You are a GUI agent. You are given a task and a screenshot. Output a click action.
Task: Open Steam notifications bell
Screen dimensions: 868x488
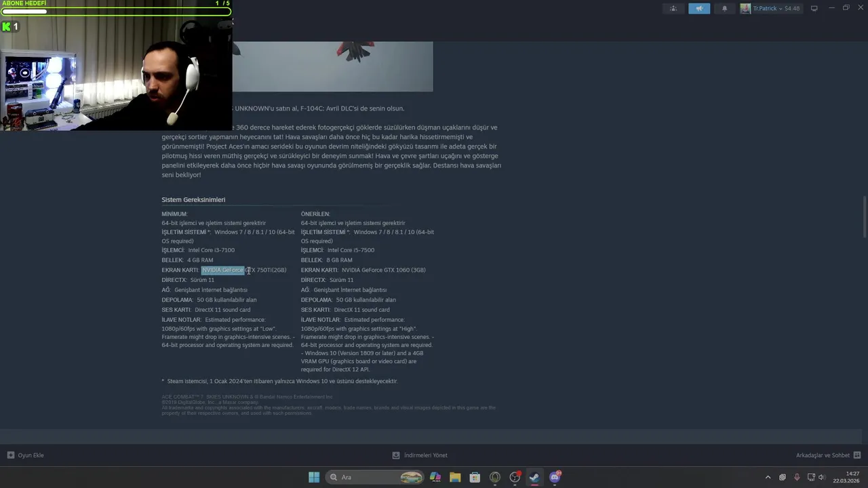(x=724, y=9)
